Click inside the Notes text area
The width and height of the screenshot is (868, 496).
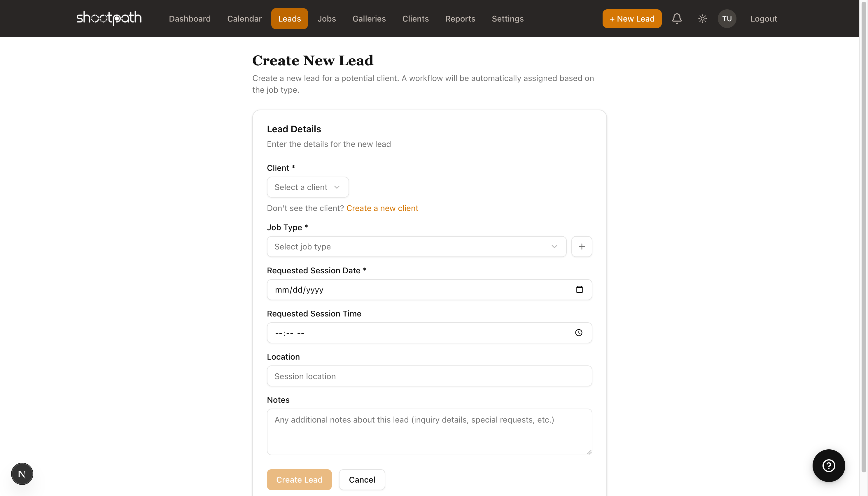[x=429, y=432]
